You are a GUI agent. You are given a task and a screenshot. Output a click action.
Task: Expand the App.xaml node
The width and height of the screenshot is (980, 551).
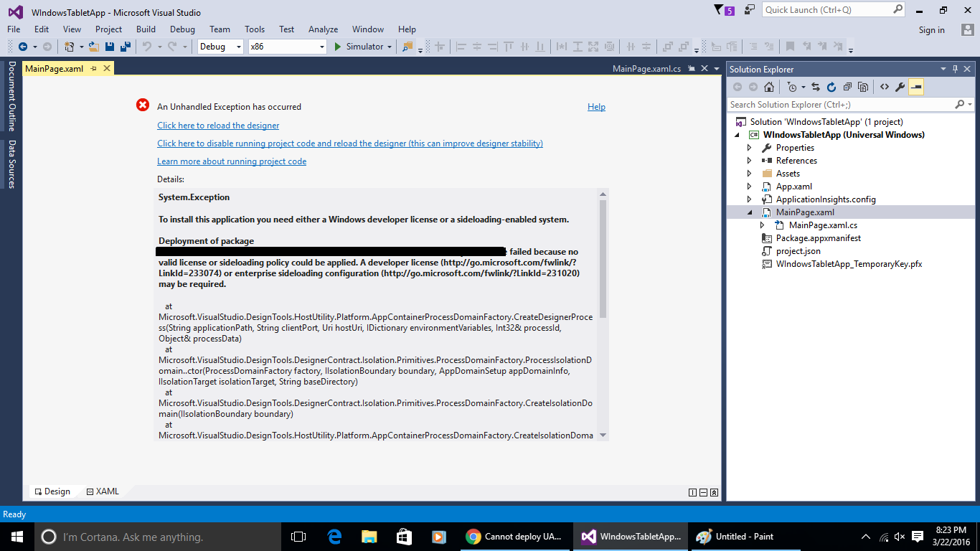750,187
